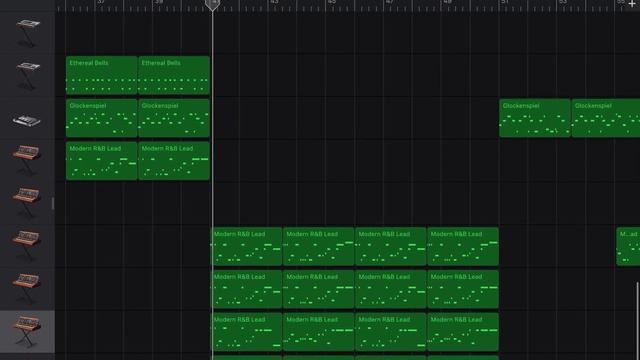This screenshot has height=360, width=640.
Task: Select first Modern R&B Lead region in highlighted track
Action: [x=246, y=332]
